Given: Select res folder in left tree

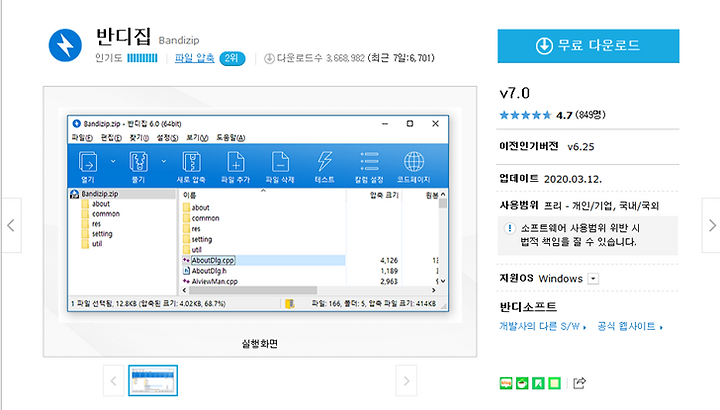Looking at the screenshot, I should pos(96,224).
